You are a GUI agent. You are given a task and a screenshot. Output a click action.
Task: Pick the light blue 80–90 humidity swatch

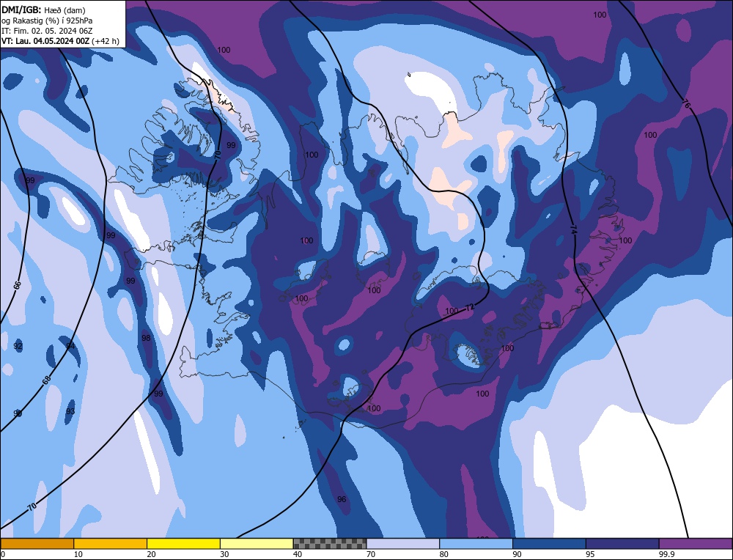tap(476, 544)
